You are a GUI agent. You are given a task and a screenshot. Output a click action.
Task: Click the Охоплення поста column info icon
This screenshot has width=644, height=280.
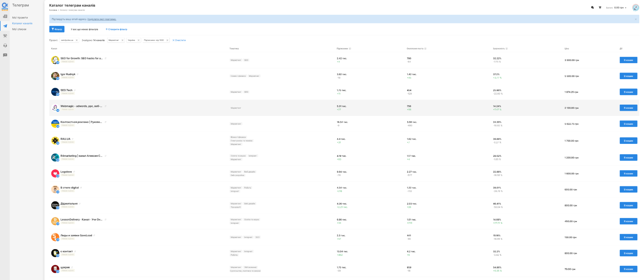[425, 49]
